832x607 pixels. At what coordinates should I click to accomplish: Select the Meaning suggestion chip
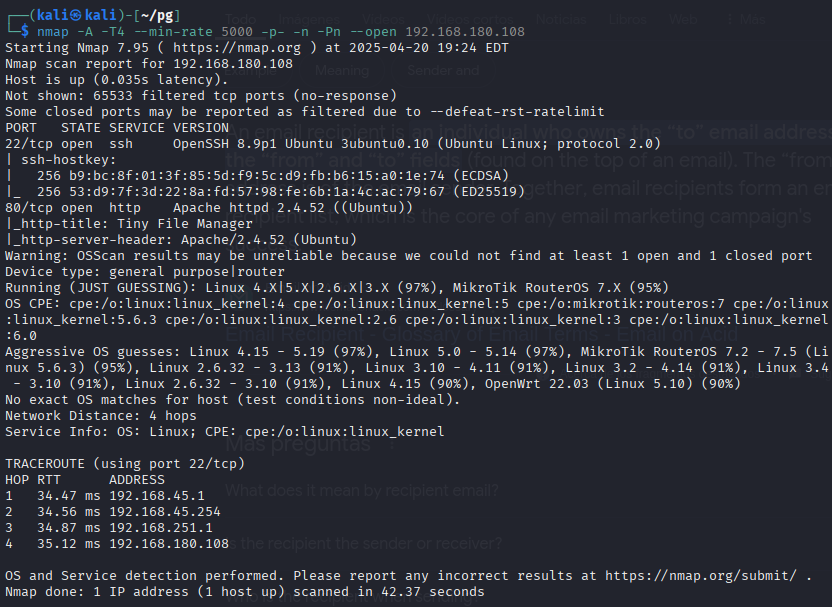[342, 71]
